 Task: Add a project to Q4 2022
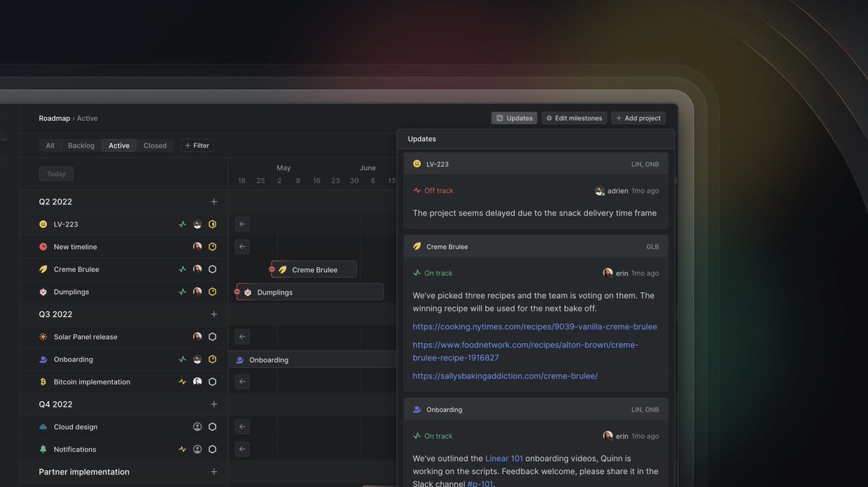coord(213,405)
